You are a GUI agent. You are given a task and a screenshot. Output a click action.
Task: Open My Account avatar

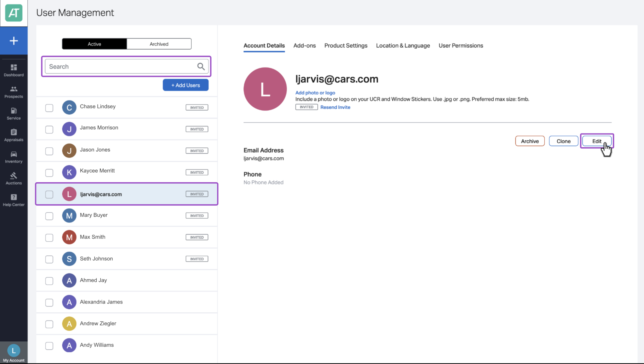14,350
